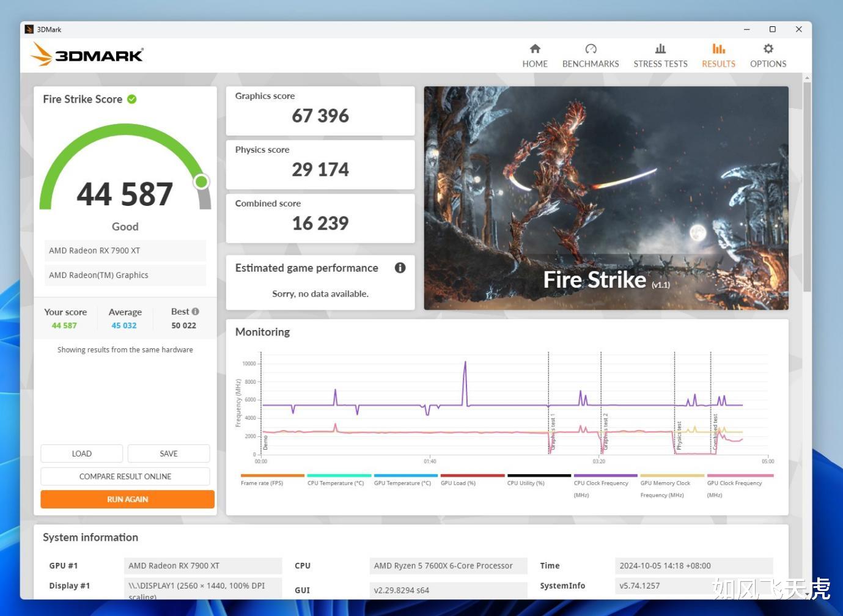
Task: Click the Graphics score value 67 396
Action: [320, 116]
